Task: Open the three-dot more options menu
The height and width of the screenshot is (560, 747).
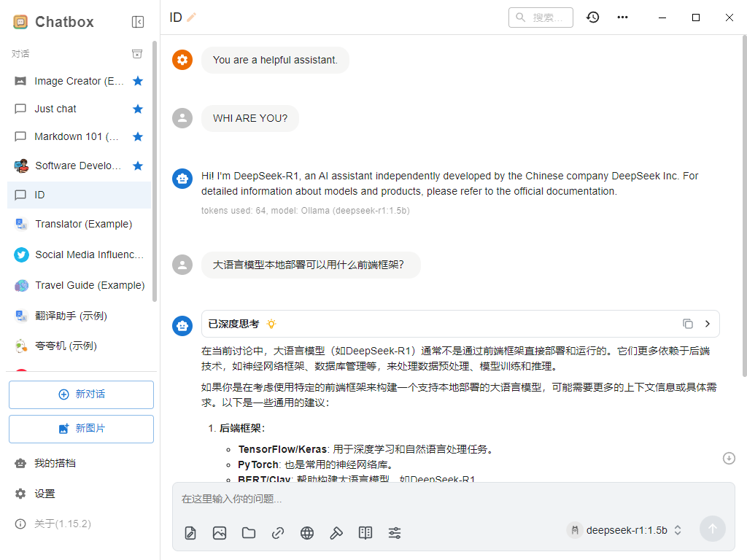Action: click(x=623, y=17)
